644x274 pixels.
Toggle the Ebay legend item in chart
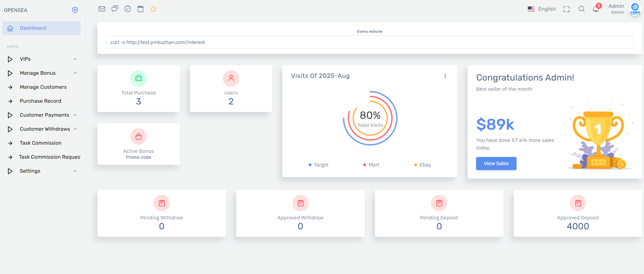point(422,165)
